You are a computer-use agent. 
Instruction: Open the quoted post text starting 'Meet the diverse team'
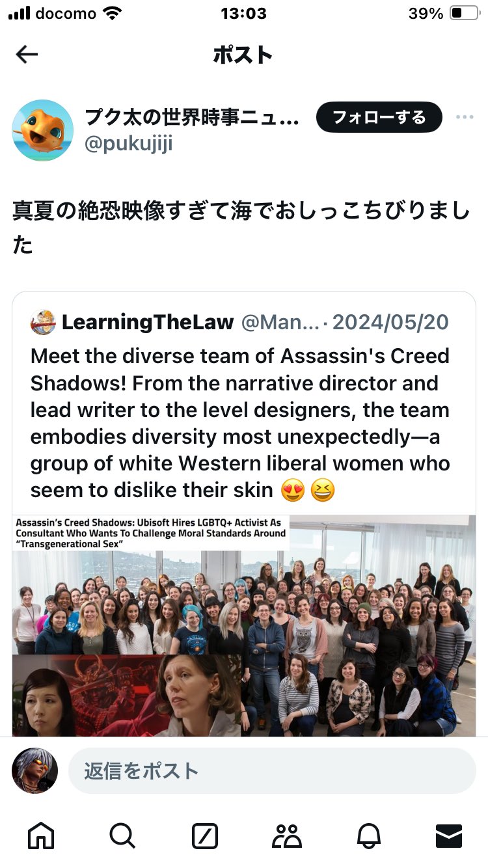tap(241, 423)
